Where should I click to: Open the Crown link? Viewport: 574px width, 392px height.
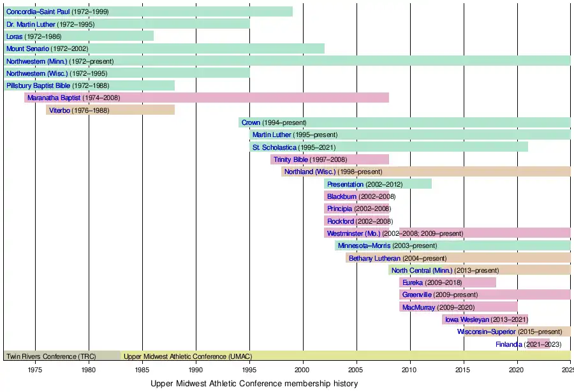251,122
